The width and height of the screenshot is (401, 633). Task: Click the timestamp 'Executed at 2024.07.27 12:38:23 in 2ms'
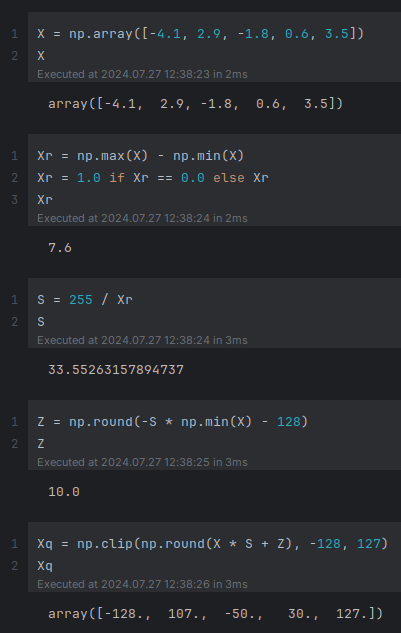(142, 74)
